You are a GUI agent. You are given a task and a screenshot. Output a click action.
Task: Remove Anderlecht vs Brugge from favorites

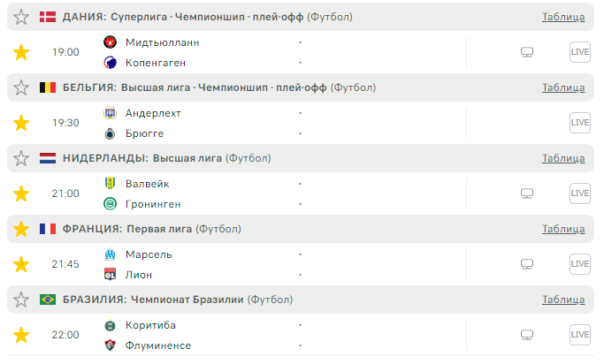point(21,123)
